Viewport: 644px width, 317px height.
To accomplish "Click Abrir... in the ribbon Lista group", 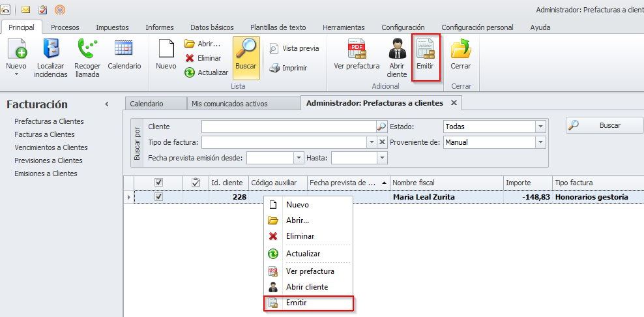I will 203,44.
